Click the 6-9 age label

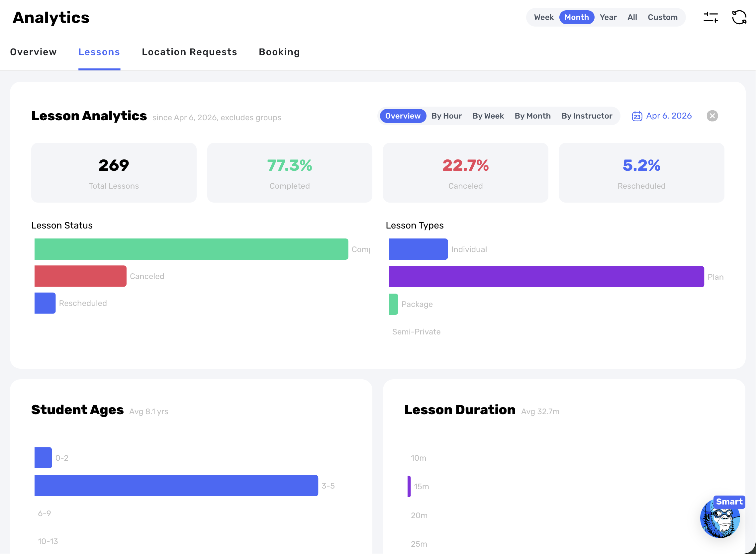point(44,513)
